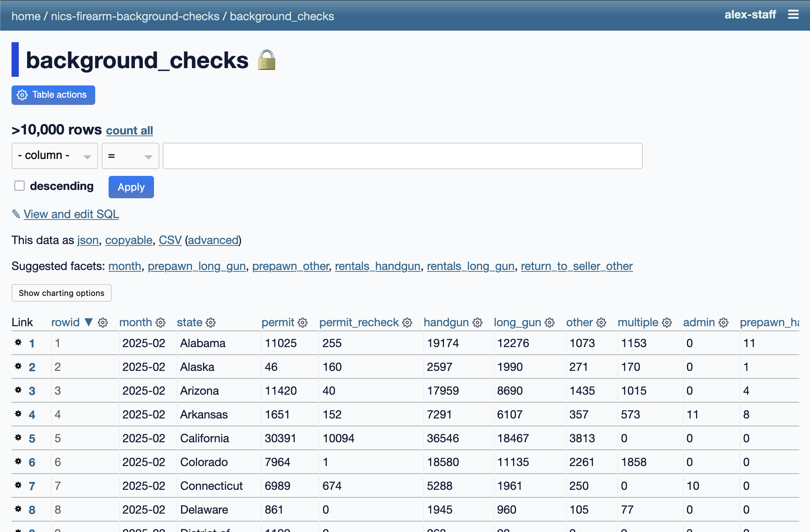Click the permit_recheck value 10094

(x=339, y=438)
